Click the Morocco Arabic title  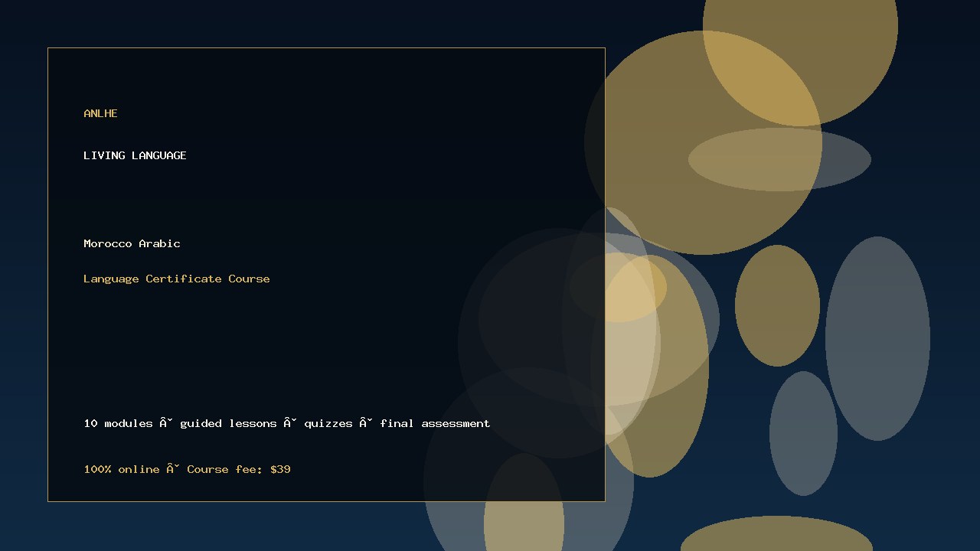click(132, 243)
